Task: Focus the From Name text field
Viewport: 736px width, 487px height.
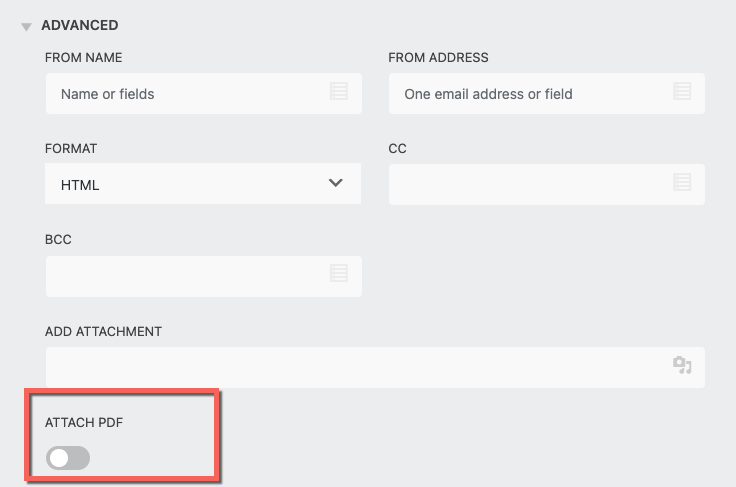Action: click(185, 94)
